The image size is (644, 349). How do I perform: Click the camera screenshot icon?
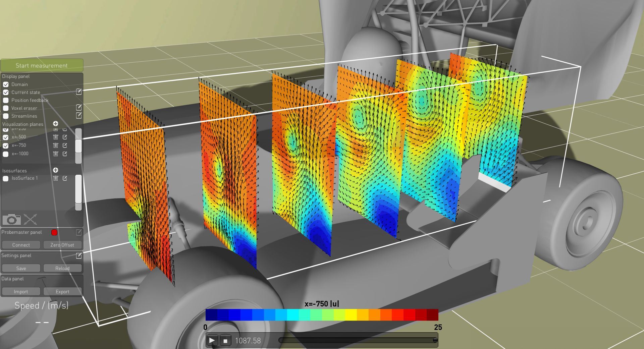click(11, 220)
